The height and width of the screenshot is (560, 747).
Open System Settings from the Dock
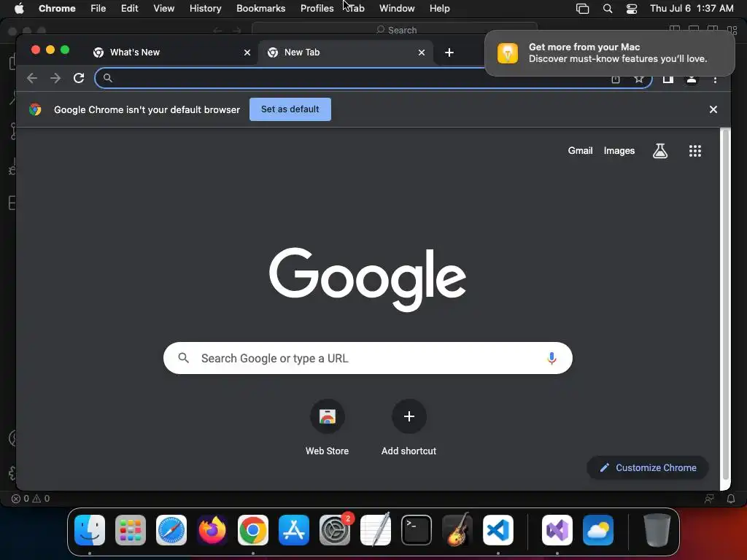pos(335,530)
